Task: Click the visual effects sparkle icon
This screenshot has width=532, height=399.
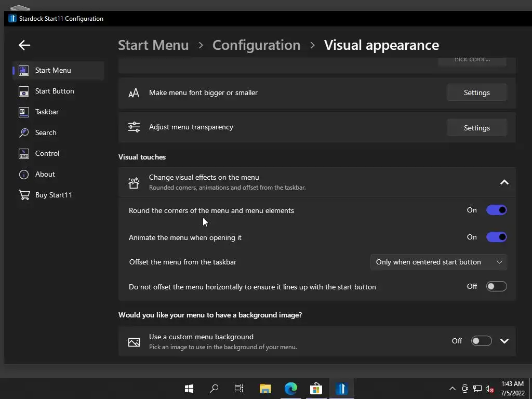Action: click(x=134, y=182)
